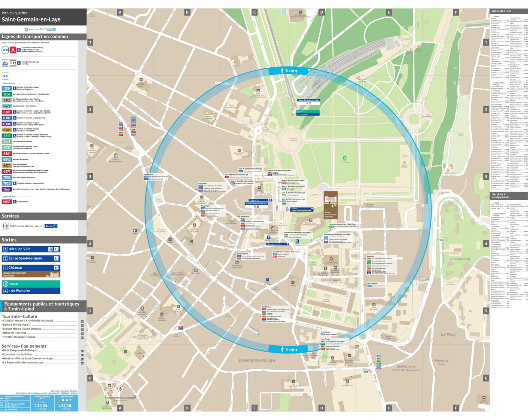This screenshot has width=530, height=420.
Task: Select exit 3 Château
Action: tap(31, 268)
